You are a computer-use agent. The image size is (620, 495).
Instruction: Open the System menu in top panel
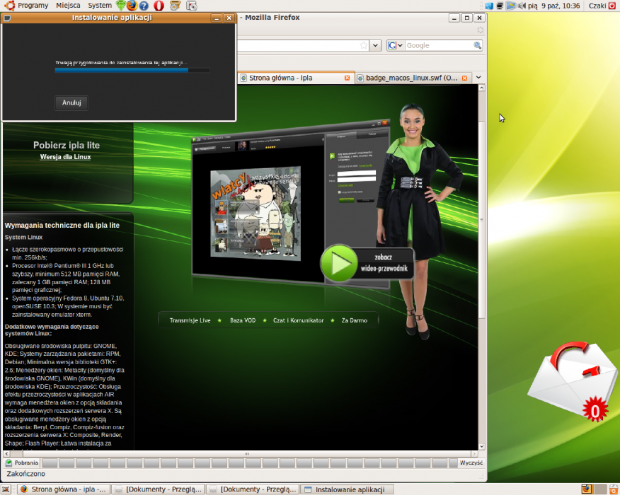pos(100,6)
